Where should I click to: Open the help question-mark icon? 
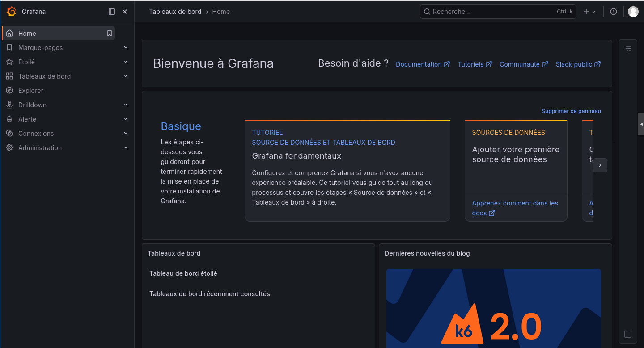point(614,12)
